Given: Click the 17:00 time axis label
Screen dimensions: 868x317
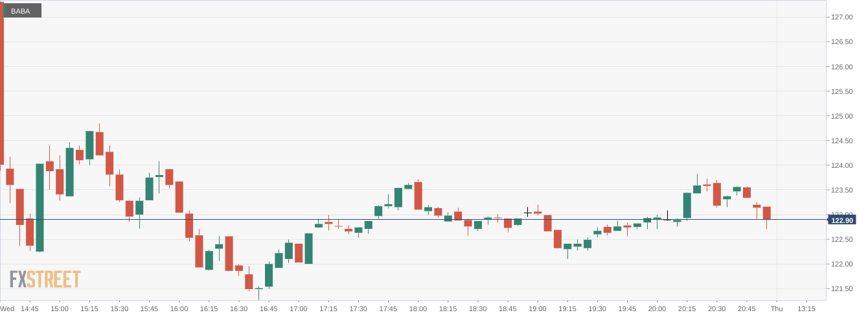Looking at the screenshot, I should [x=298, y=309].
